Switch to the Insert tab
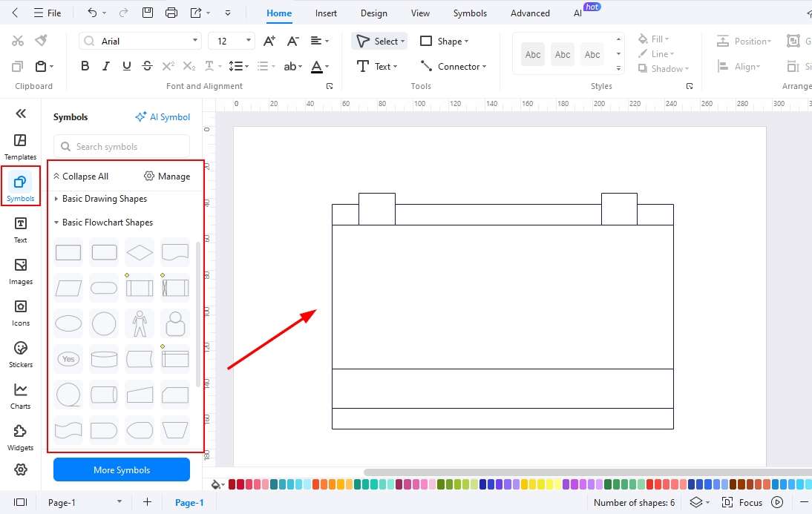This screenshot has width=812, height=514. 326,13
